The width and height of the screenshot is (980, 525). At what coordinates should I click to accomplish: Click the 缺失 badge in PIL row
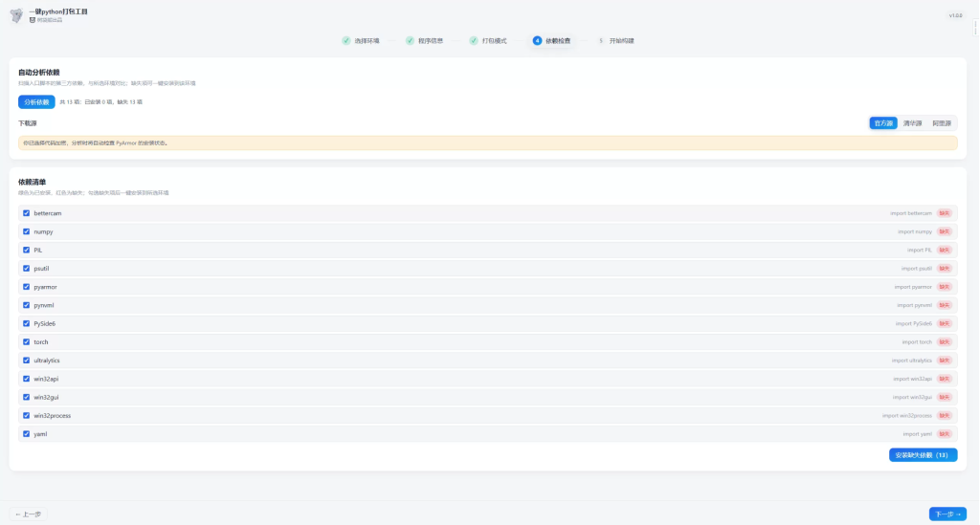[945, 251]
